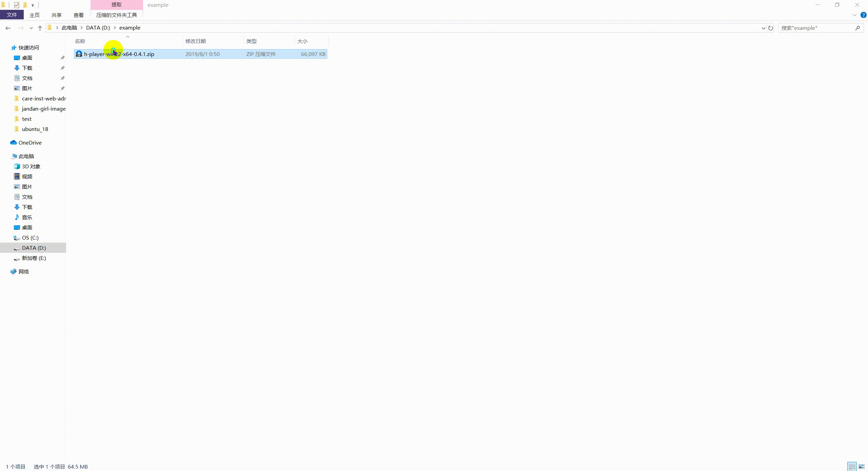This screenshot has width=868, height=471.
Task: Click the refresh icon in the address bar
Action: (771, 28)
